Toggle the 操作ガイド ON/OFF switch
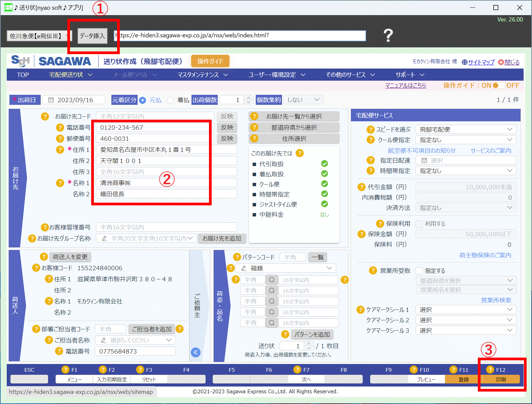 (x=499, y=85)
